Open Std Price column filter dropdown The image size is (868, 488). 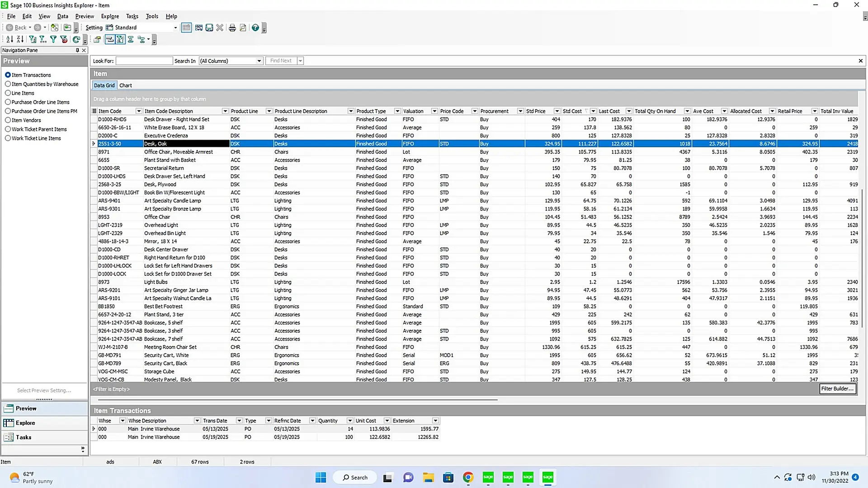coord(557,111)
